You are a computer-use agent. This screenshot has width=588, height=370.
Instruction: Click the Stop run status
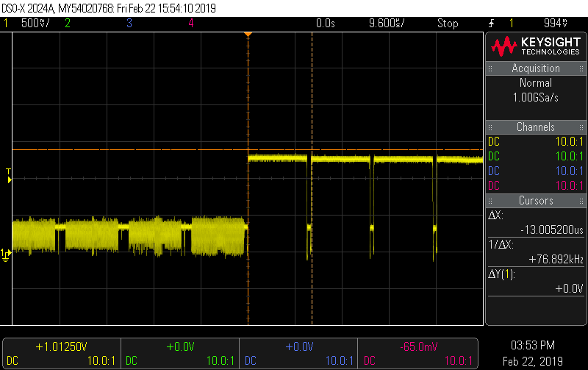[448, 24]
